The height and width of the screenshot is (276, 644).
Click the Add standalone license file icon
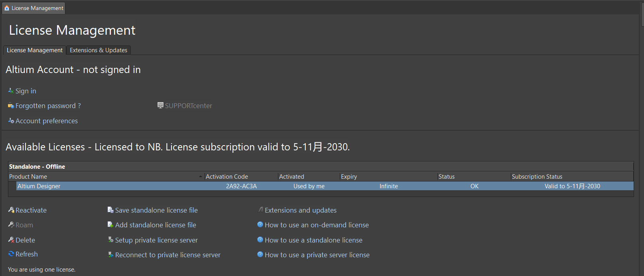pyautogui.click(x=110, y=225)
